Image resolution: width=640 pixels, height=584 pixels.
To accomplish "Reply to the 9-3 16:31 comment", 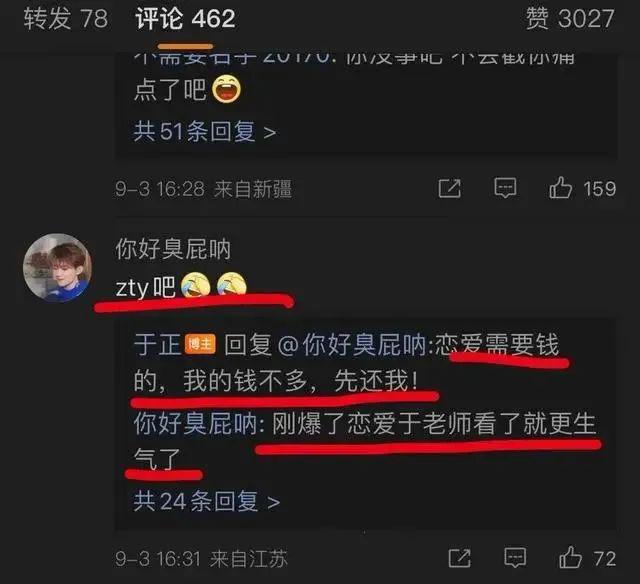I will pos(515,558).
